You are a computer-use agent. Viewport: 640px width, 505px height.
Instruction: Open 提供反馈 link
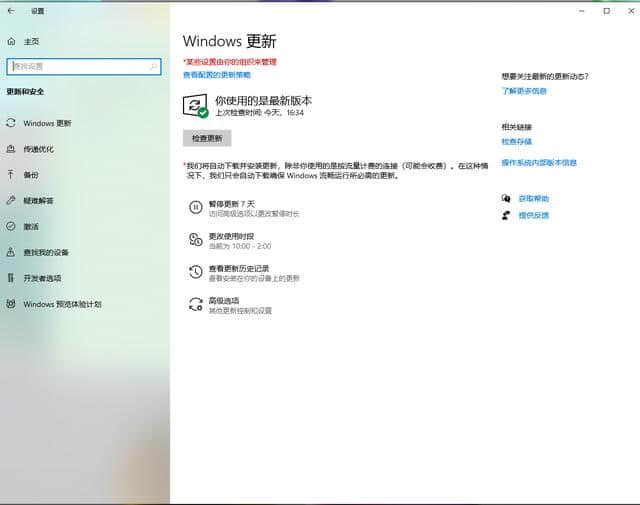coord(534,215)
